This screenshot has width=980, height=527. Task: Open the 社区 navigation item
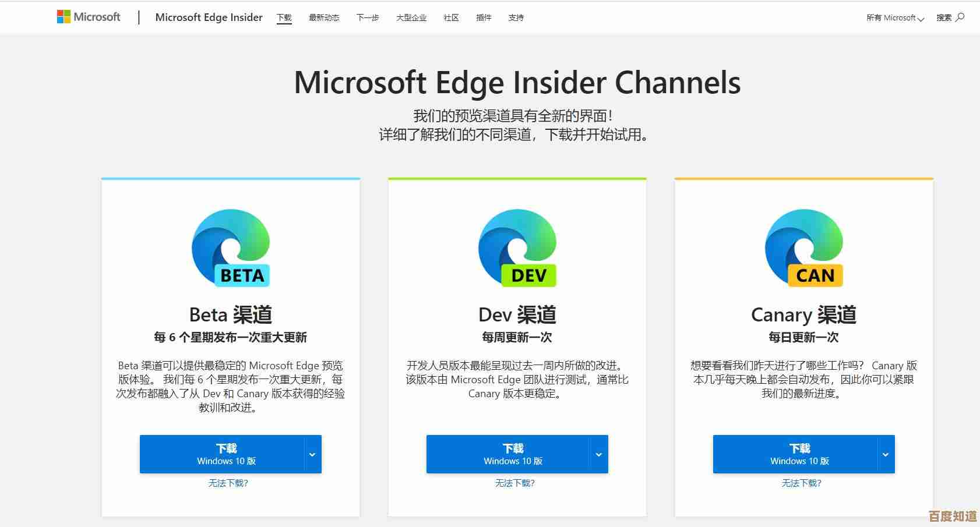pos(451,18)
